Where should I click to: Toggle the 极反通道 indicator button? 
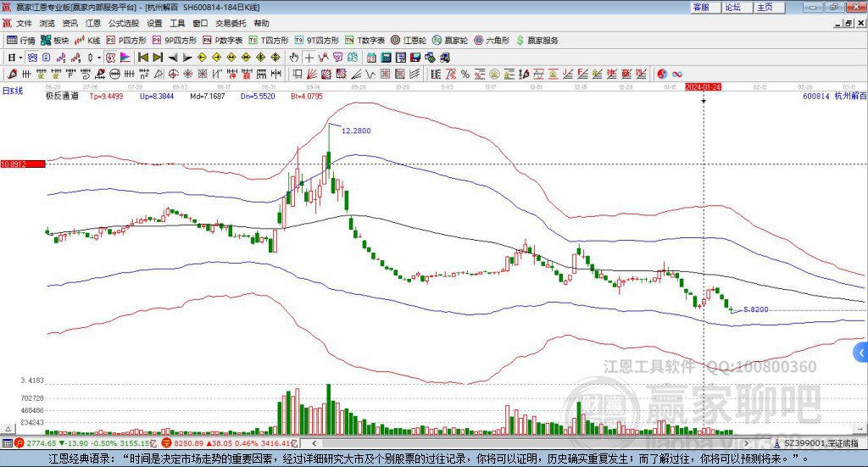(x=62, y=97)
